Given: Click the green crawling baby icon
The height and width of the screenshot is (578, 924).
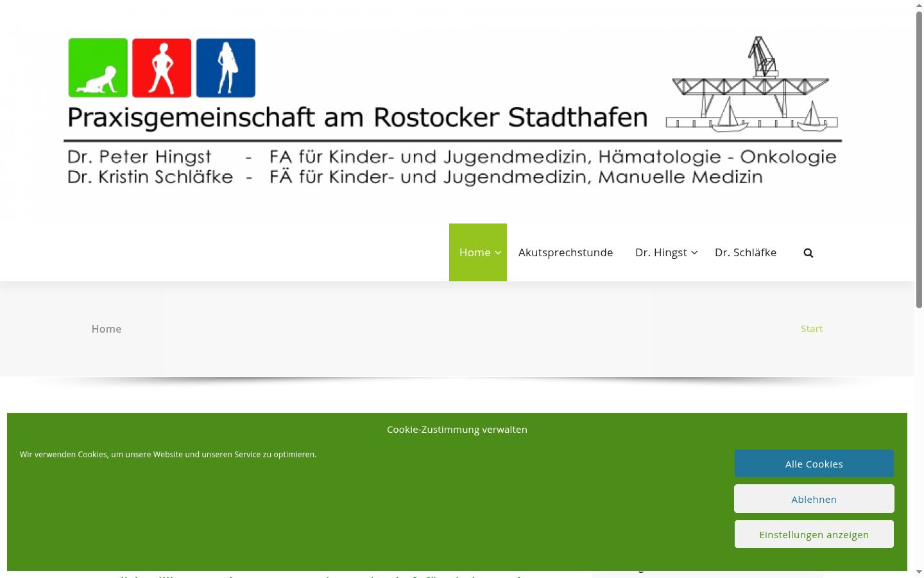Looking at the screenshot, I should [x=98, y=68].
